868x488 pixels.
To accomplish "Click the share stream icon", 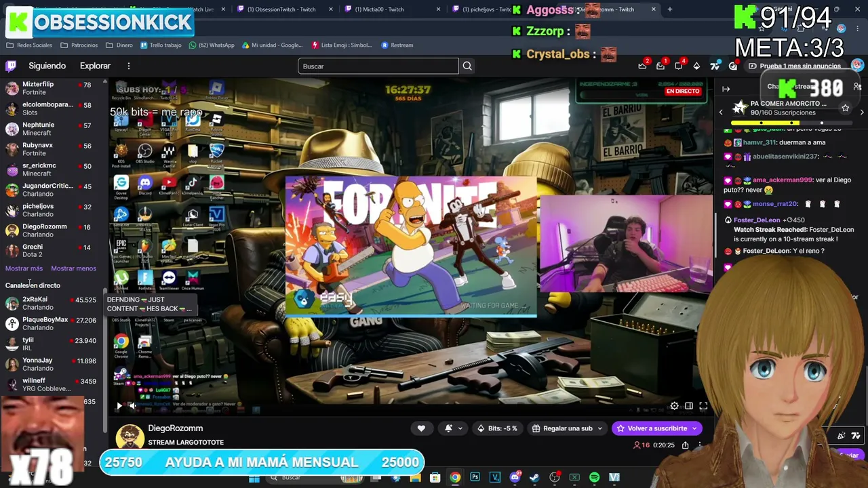I will tap(685, 445).
